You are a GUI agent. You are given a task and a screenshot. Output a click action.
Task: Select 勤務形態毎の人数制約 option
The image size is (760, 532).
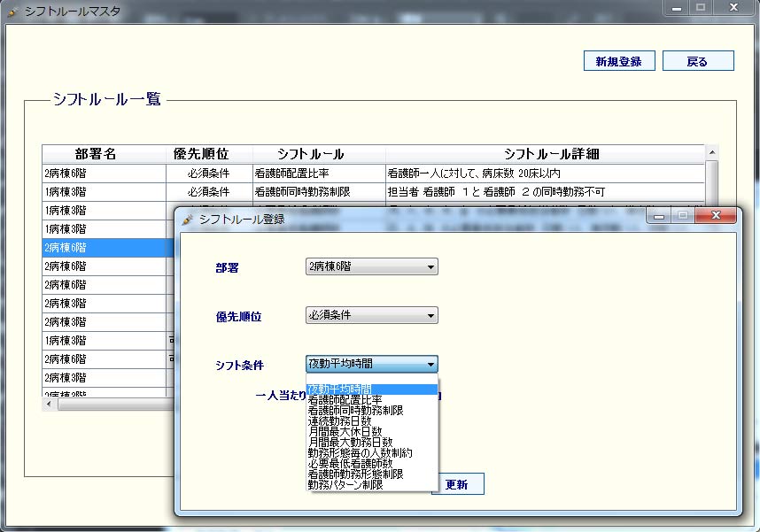360,453
